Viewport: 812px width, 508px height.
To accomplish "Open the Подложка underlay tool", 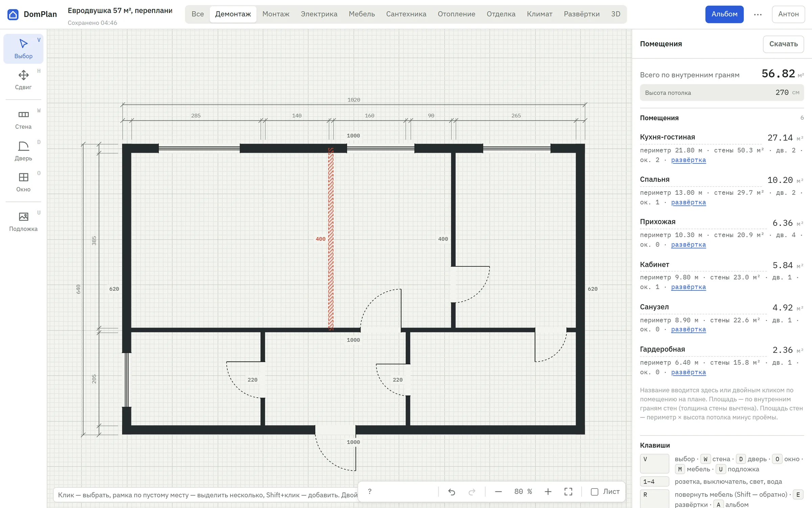I will [23, 221].
